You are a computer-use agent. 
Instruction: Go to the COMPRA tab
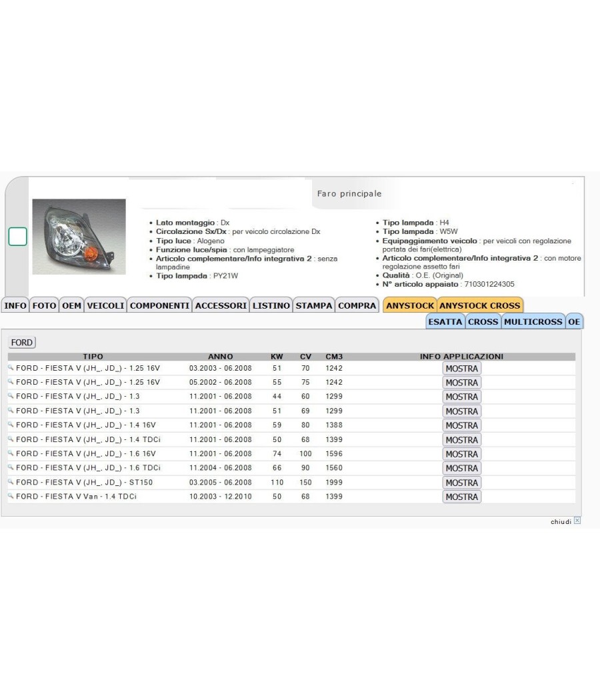(357, 305)
